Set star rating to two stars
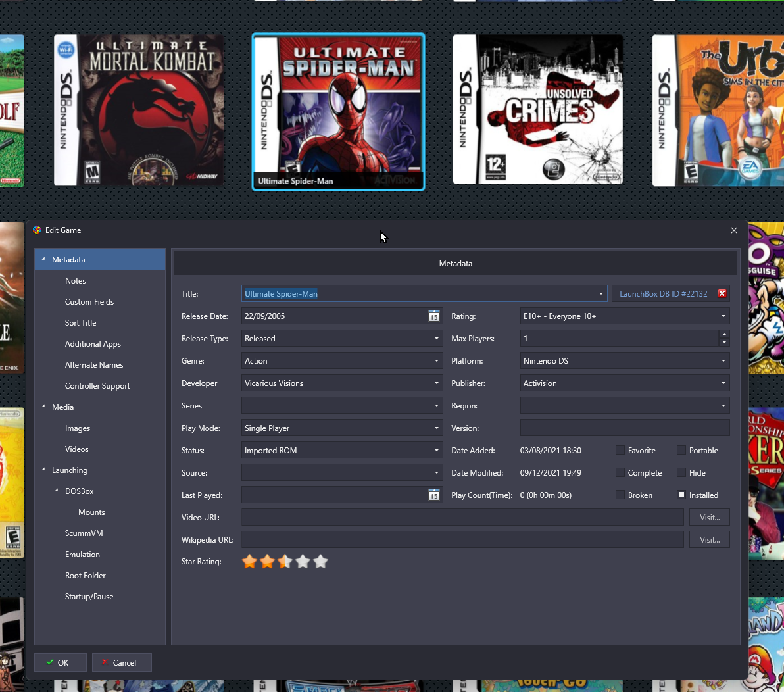 [268, 562]
